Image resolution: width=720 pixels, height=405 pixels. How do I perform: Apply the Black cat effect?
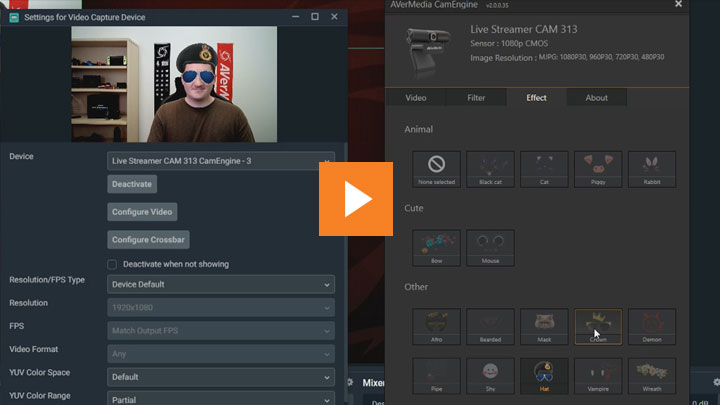[x=490, y=169]
